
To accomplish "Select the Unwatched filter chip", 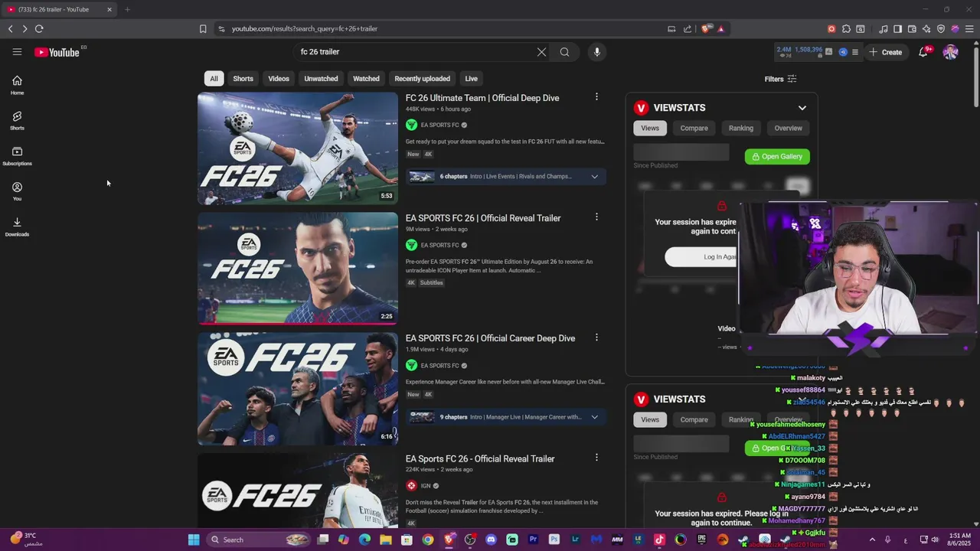I will (x=321, y=79).
